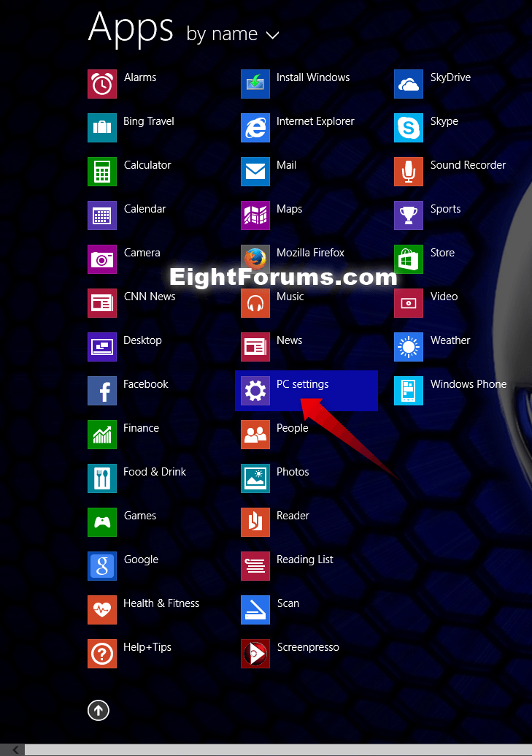Open the Video app icon
Screen dimensions: 532x756
point(408,303)
